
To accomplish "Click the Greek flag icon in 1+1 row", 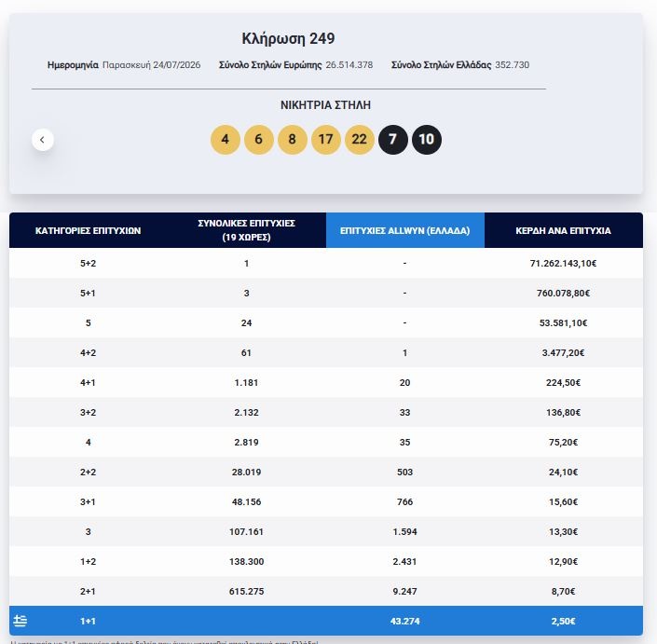I will coord(21,621).
